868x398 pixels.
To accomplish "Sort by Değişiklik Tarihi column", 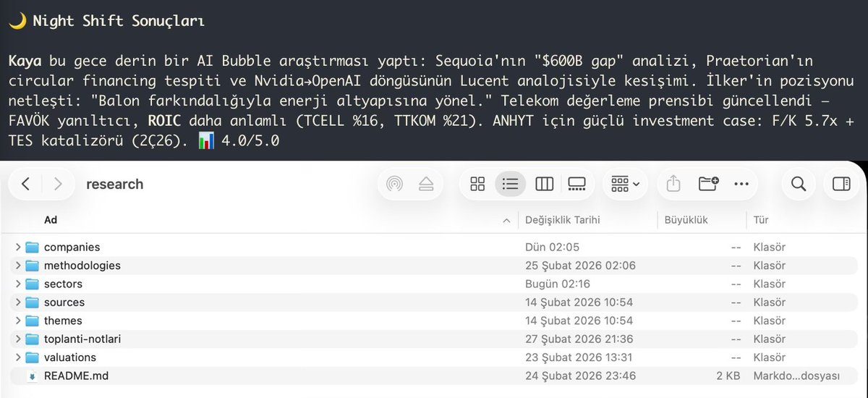I will [563, 220].
